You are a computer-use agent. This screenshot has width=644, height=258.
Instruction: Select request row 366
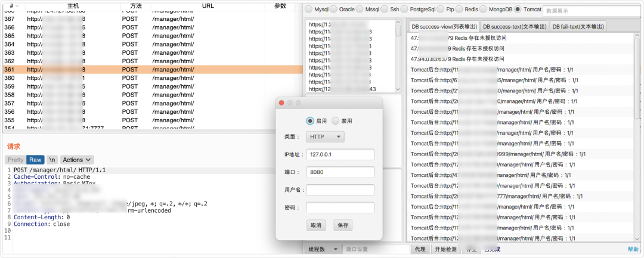pos(152,27)
